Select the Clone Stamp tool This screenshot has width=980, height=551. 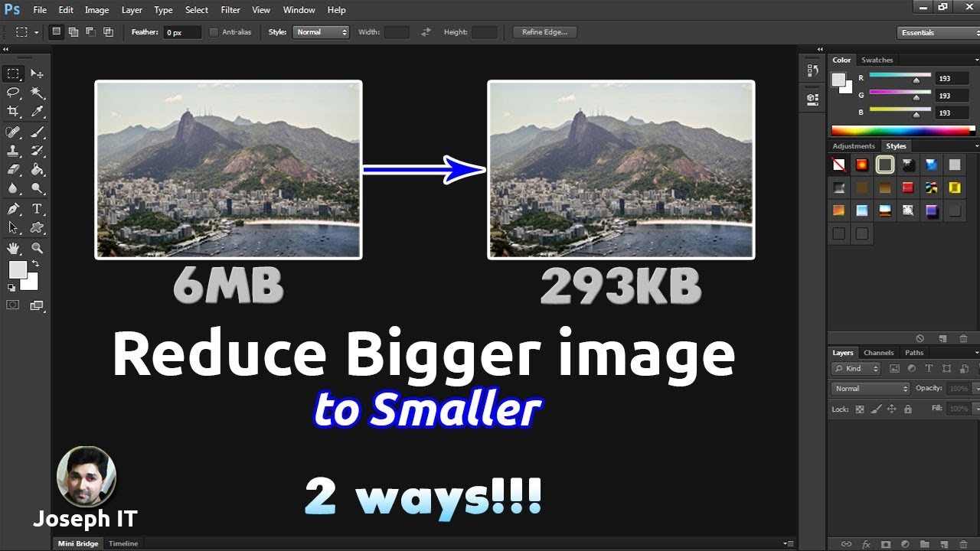point(13,151)
